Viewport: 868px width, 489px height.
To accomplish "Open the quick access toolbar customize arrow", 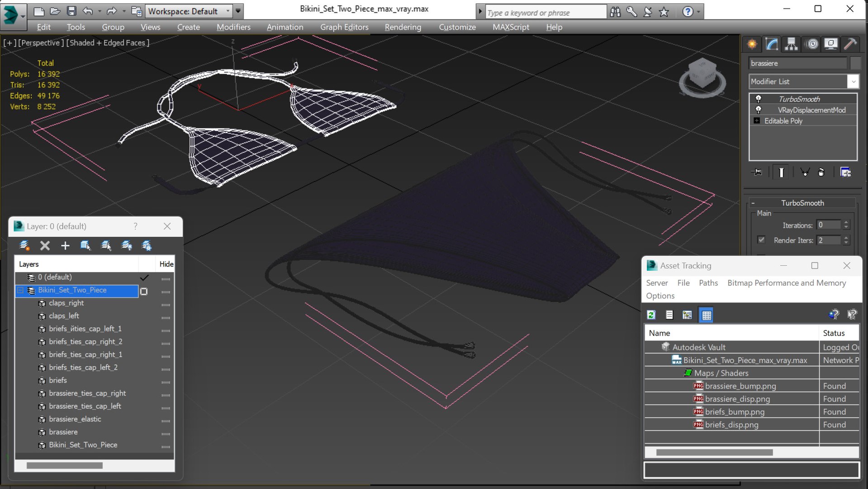I will (238, 11).
